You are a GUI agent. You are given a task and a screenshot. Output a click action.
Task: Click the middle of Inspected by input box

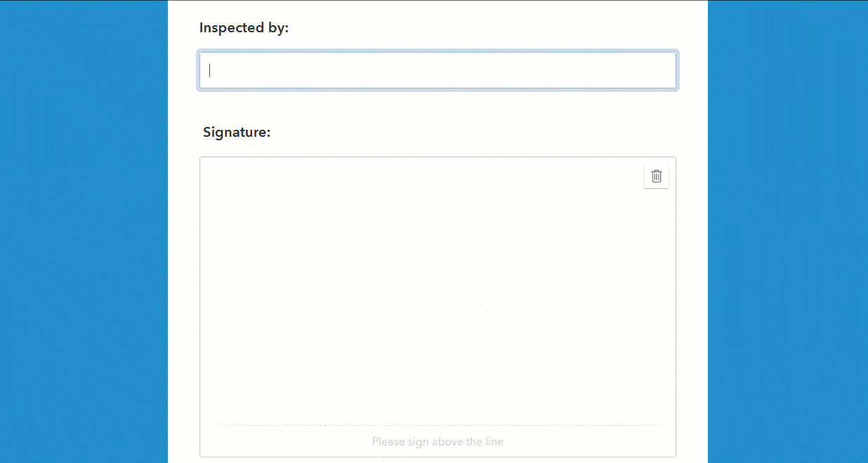[x=438, y=70]
